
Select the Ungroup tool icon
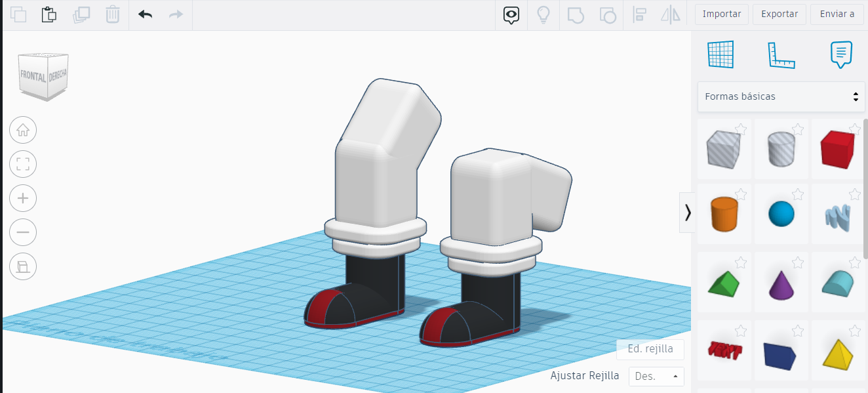coord(607,14)
